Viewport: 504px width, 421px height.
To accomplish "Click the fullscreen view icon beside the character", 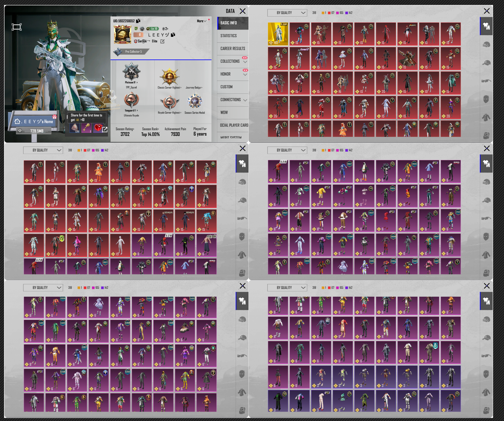I will pos(17,27).
